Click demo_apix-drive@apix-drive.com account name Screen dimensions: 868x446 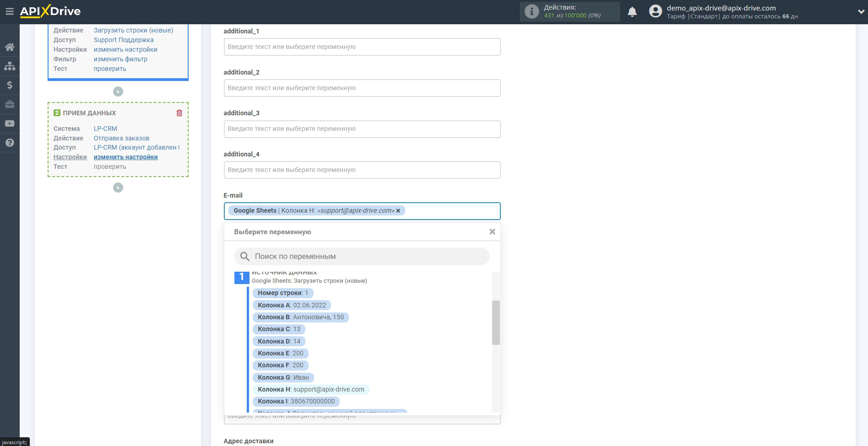click(721, 8)
